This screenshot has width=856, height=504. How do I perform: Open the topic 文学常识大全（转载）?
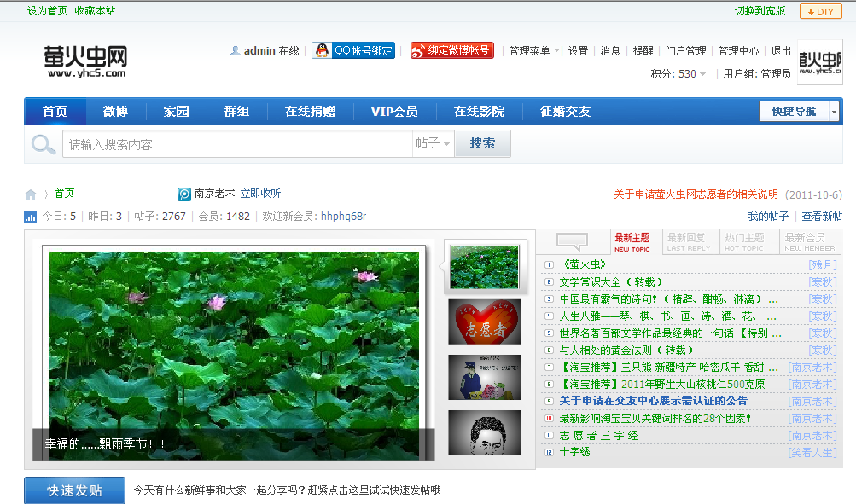[x=610, y=282]
